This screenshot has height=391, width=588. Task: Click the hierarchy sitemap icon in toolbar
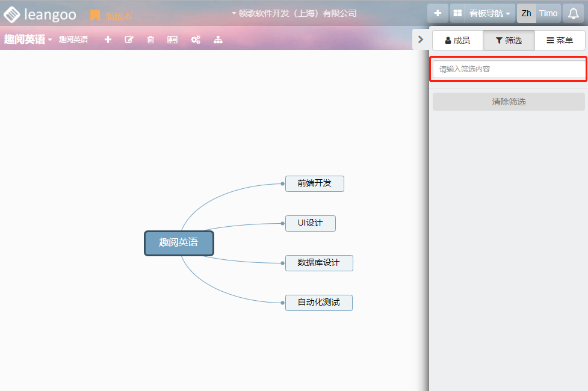[218, 40]
